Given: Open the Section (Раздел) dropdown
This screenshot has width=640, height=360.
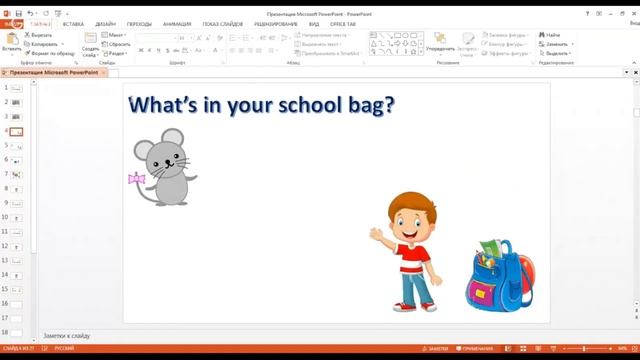Looking at the screenshot, I should point(115,53).
